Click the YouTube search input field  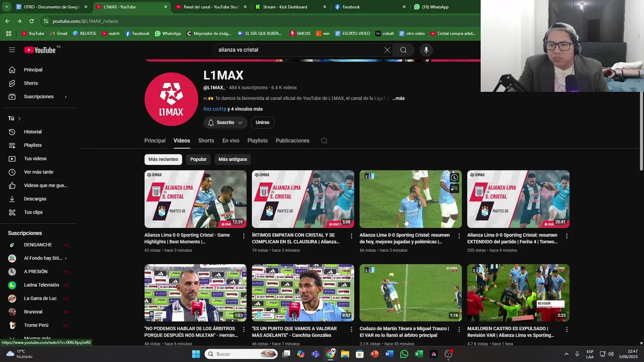point(297,50)
